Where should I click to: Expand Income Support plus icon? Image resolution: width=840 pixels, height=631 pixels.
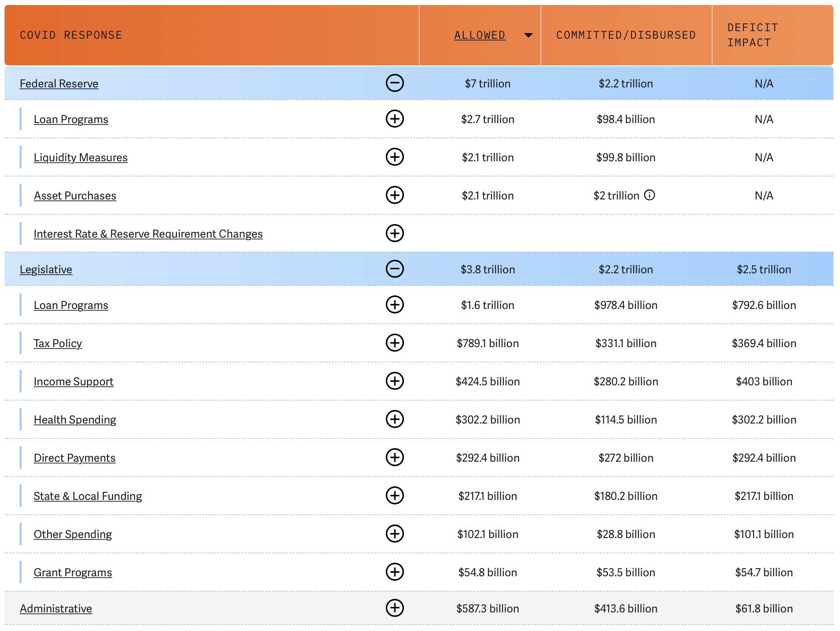394,381
